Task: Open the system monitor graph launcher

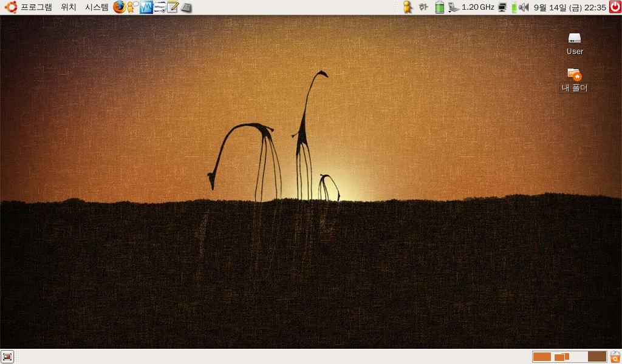Action: pos(146,7)
